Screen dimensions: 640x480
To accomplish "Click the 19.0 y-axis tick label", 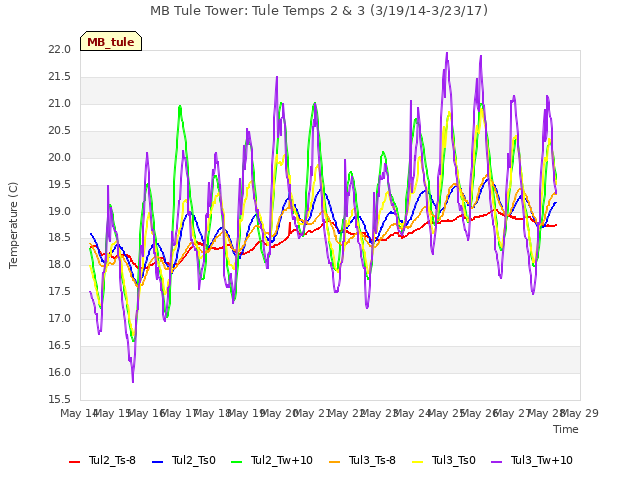I will pyautogui.click(x=60, y=211).
